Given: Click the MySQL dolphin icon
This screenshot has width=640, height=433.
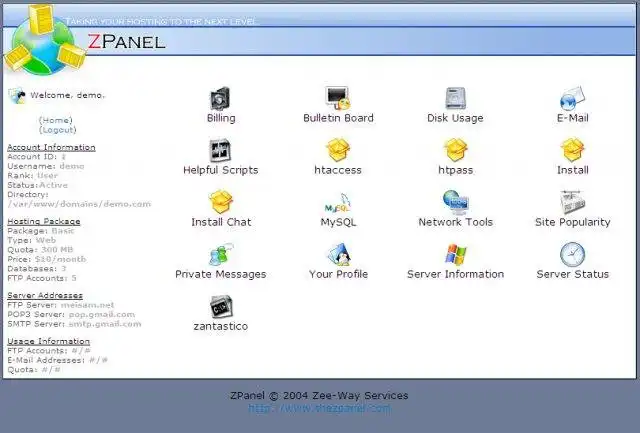Looking at the screenshot, I should [x=338, y=203].
